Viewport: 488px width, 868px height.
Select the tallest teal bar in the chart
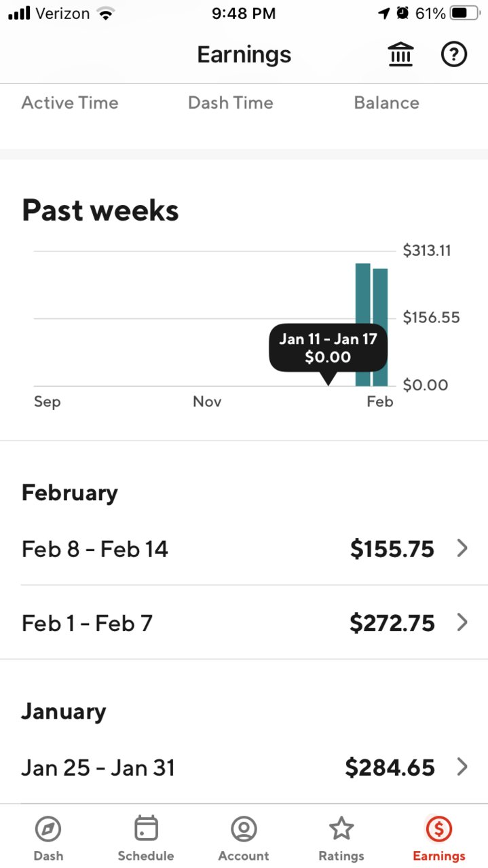[x=363, y=325]
